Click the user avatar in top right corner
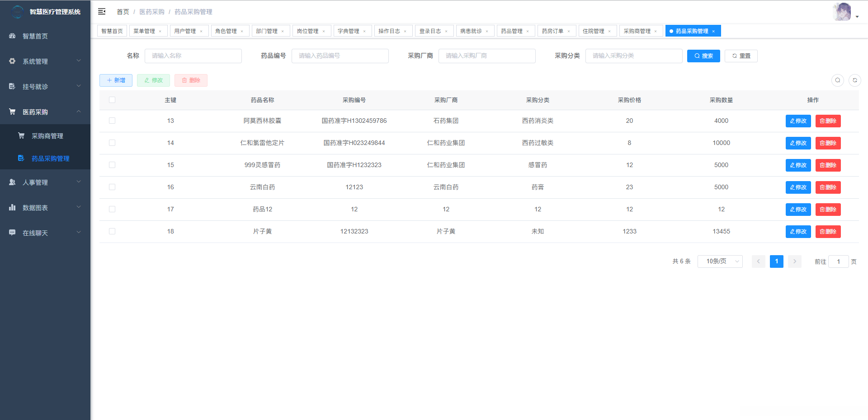Screen dimensions: 868x420 843,11
